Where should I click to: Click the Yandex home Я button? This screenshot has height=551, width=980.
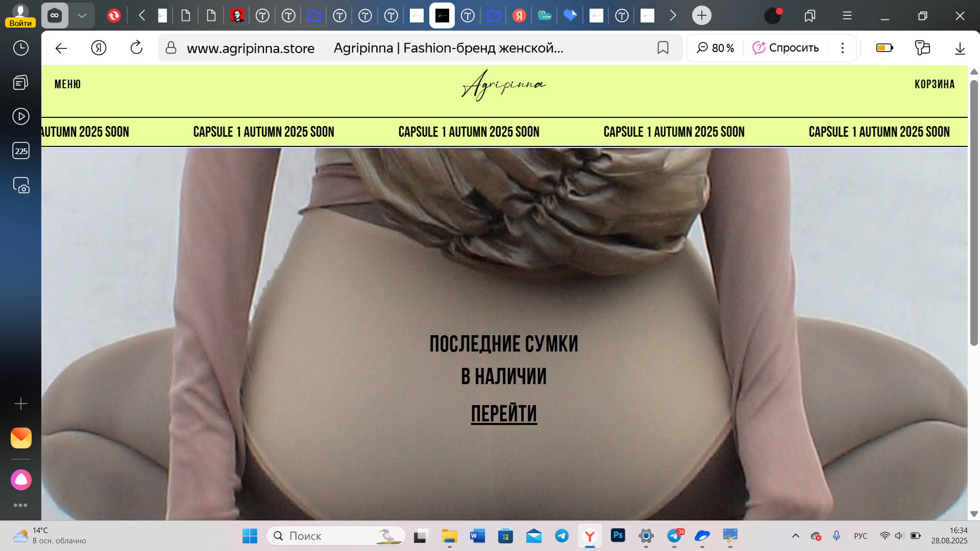pos(99,48)
